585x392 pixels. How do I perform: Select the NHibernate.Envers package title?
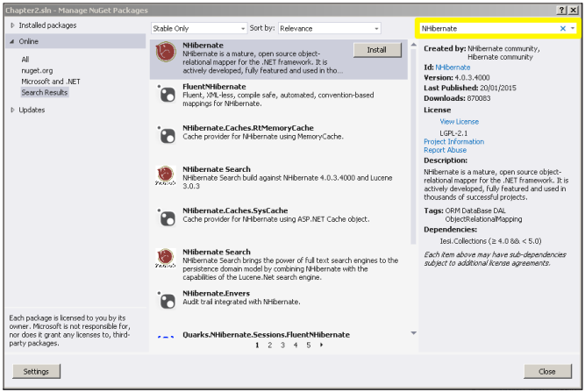click(216, 294)
